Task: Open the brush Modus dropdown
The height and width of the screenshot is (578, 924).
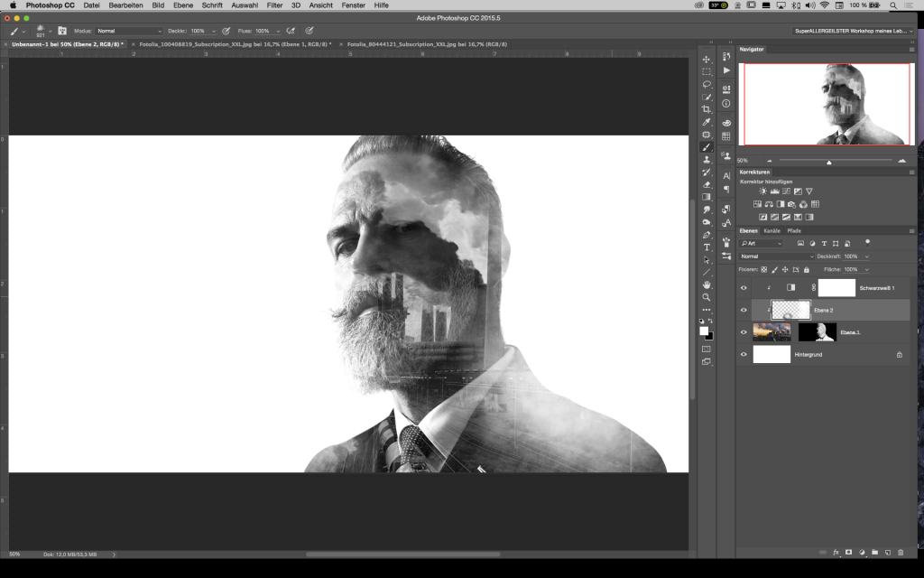Action: click(129, 31)
